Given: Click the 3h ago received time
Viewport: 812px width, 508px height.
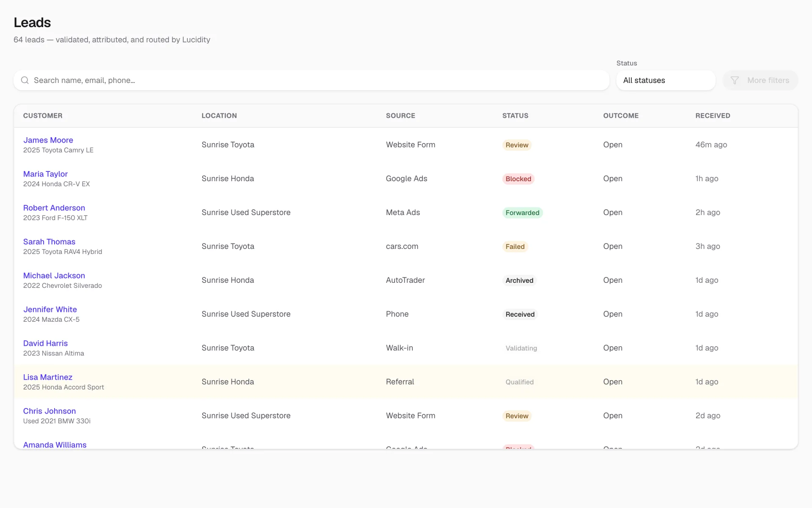Looking at the screenshot, I should click(708, 246).
